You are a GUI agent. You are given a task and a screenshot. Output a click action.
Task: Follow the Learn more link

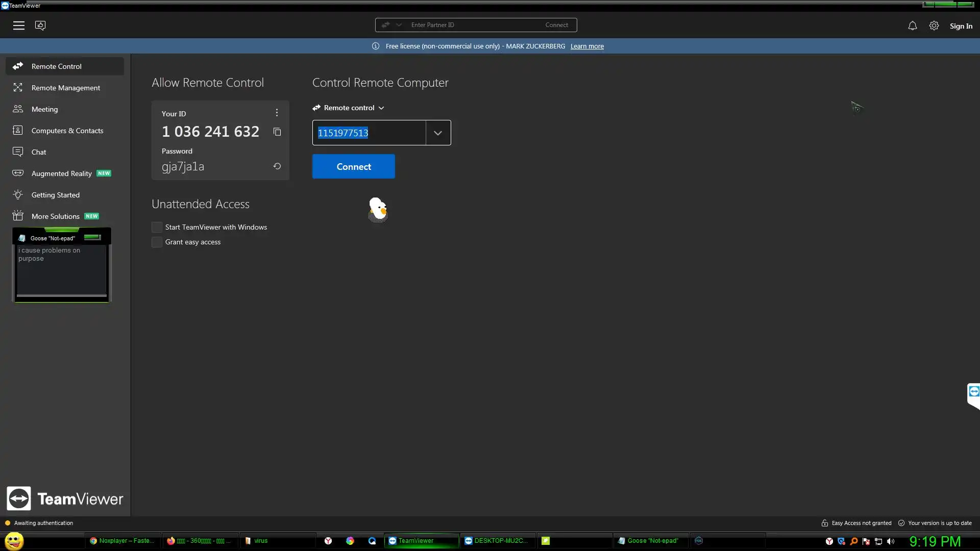(587, 46)
